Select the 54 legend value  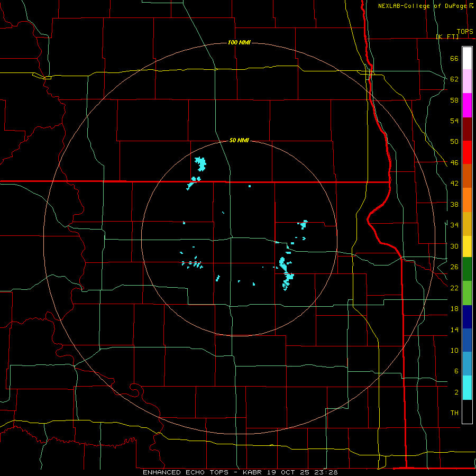point(454,121)
